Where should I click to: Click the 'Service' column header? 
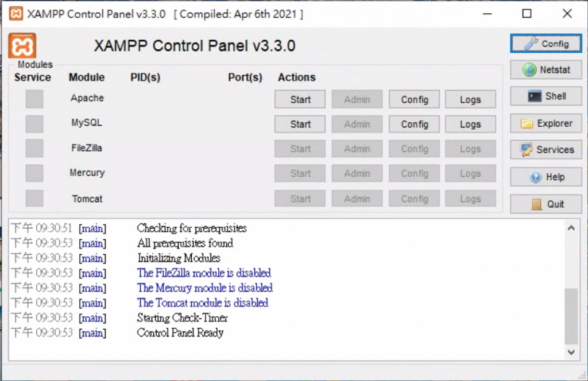point(33,77)
